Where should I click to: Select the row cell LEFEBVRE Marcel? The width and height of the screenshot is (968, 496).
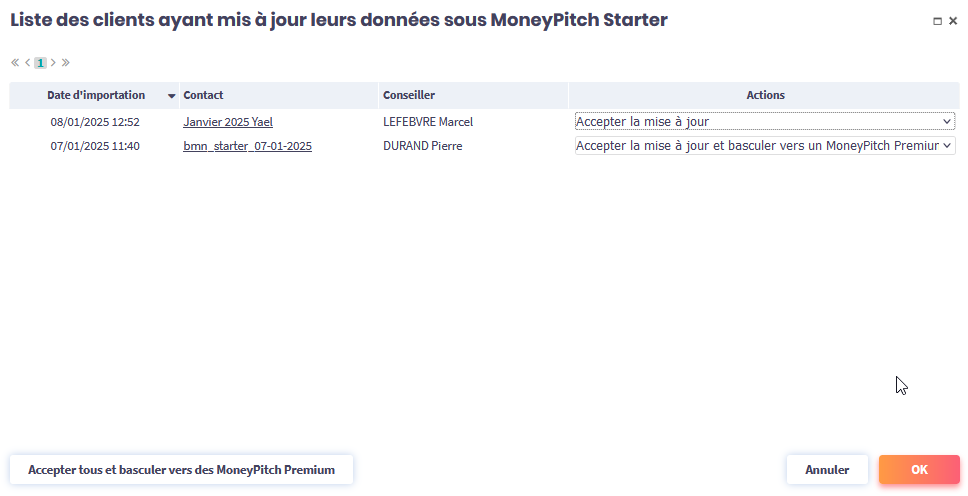click(428, 122)
